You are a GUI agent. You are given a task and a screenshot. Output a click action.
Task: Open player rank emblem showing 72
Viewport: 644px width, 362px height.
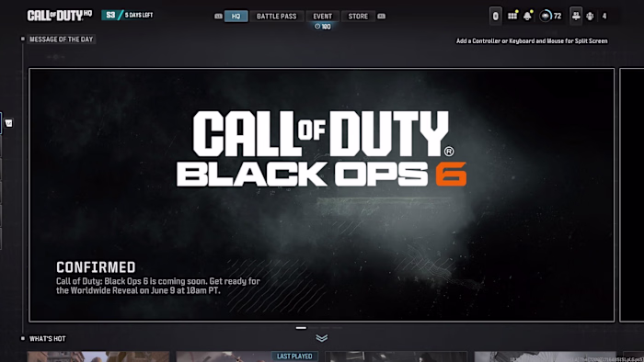coord(550,16)
